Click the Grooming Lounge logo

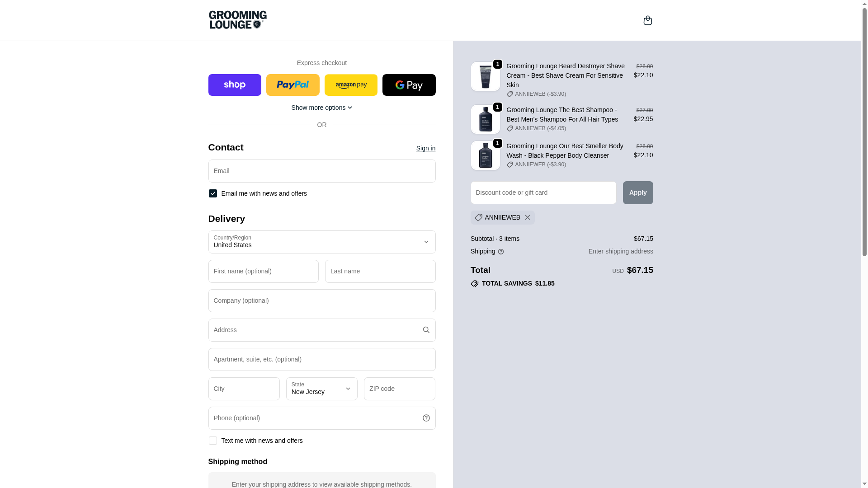pyautogui.click(x=238, y=20)
